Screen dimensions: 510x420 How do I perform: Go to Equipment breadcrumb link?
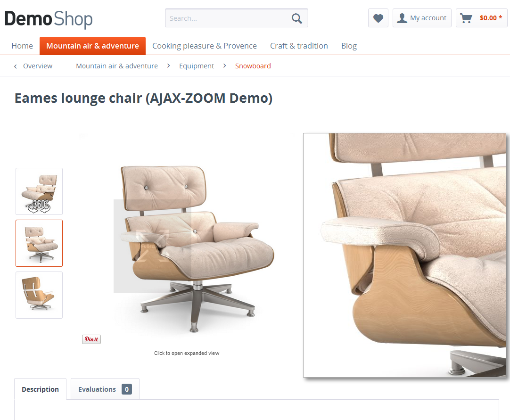(x=197, y=66)
